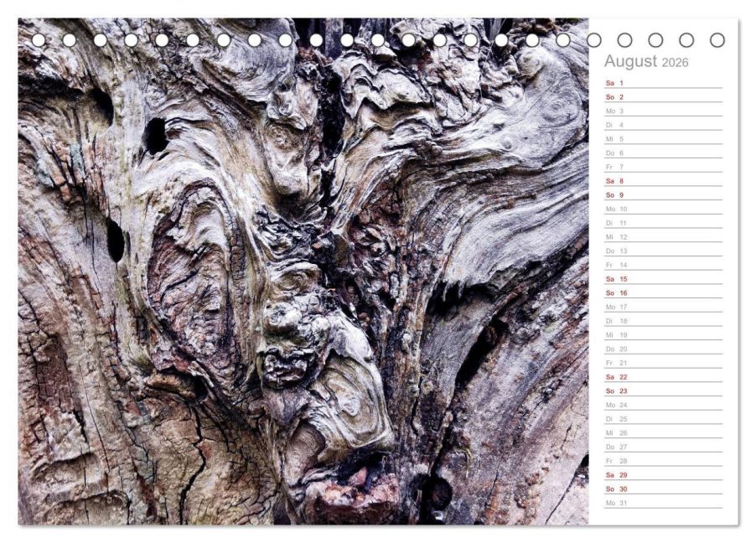Select the row "Mo 3"
This screenshot has width=756, height=543.
click(664, 111)
